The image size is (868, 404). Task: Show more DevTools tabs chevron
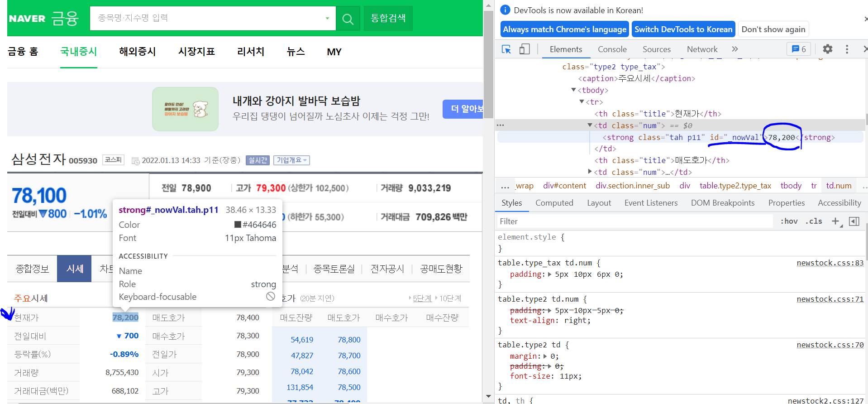[x=735, y=49]
